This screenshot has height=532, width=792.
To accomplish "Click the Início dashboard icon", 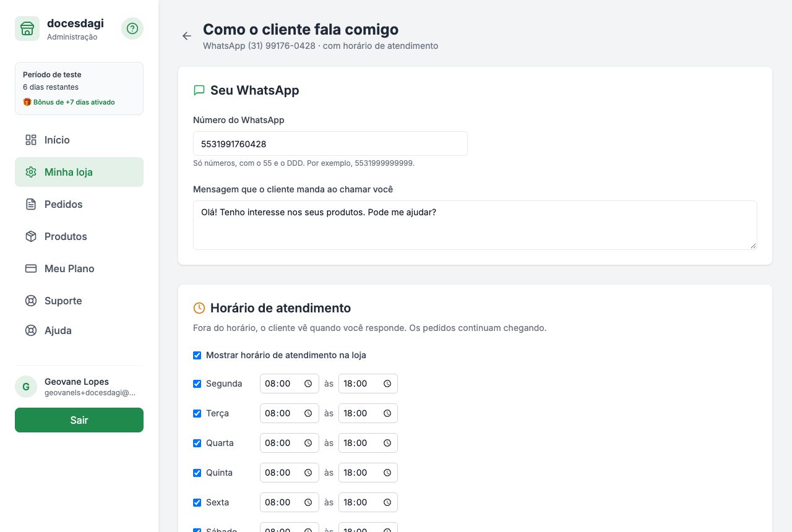I will click(31, 140).
